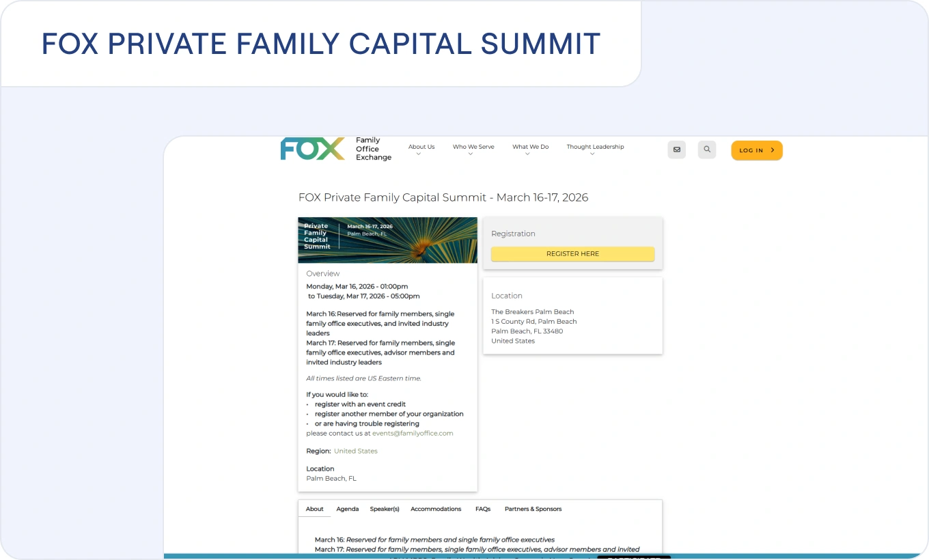The width and height of the screenshot is (929, 560).
Task: Click the Registration heading
Action: click(513, 234)
